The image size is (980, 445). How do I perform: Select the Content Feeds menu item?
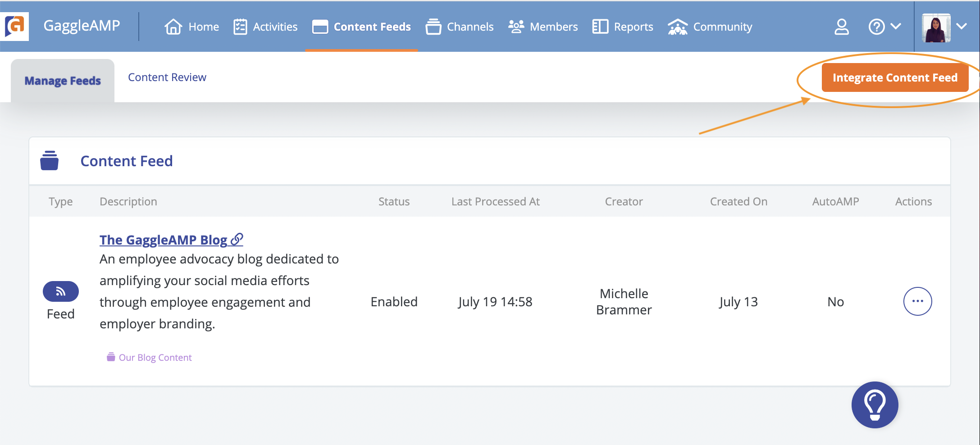(361, 27)
